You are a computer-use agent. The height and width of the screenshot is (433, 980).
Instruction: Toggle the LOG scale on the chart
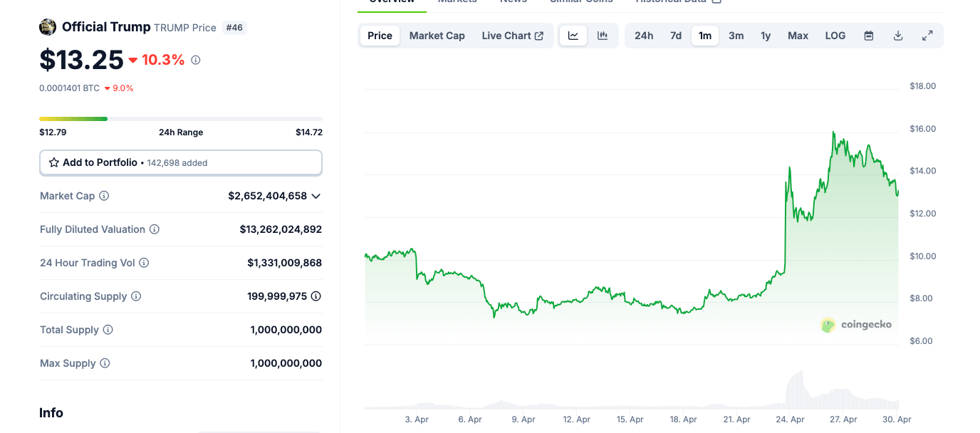tap(835, 35)
